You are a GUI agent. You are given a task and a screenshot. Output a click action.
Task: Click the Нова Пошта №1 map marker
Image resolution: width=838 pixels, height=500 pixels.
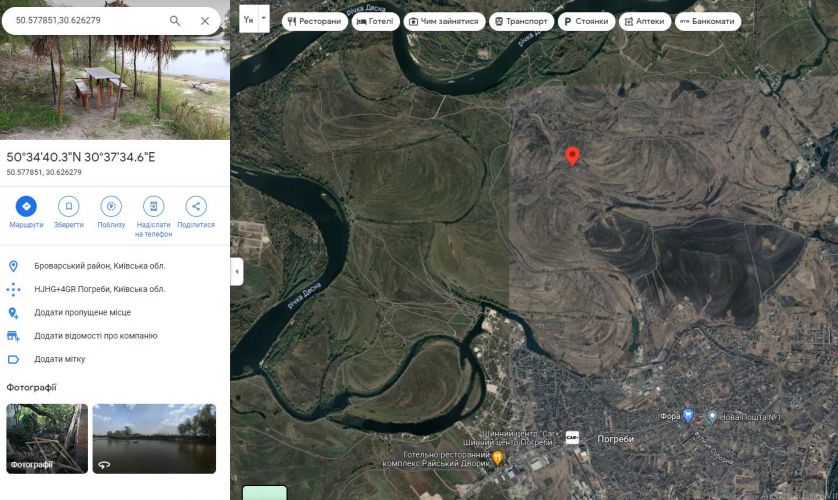[x=712, y=416]
